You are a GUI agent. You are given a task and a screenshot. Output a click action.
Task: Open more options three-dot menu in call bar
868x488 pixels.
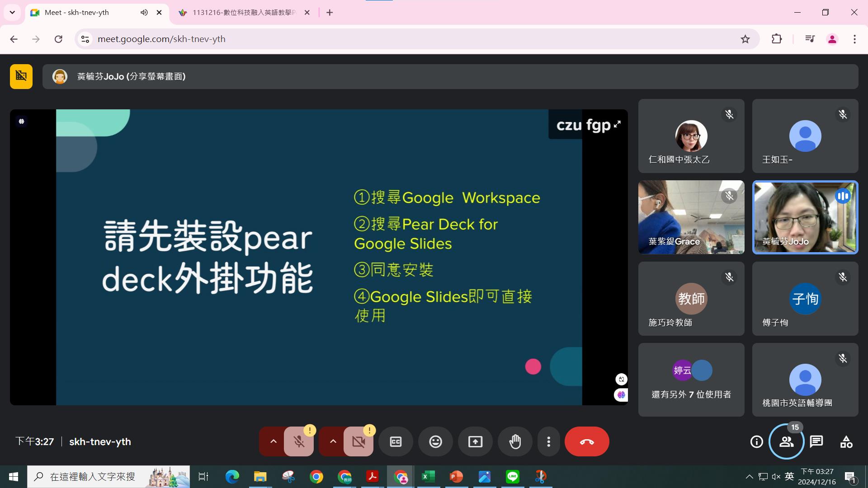(x=548, y=442)
